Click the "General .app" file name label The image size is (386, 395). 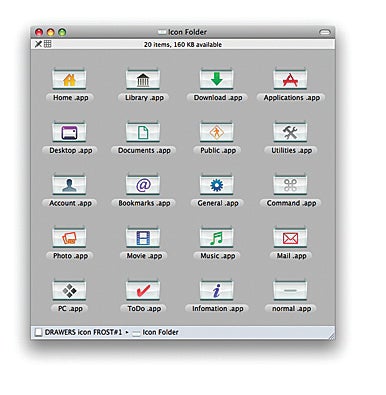(x=218, y=203)
